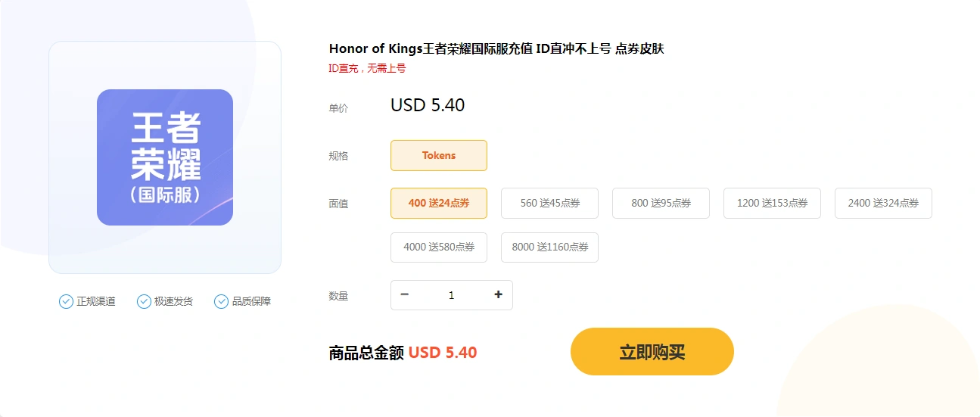The width and height of the screenshot is (980, 417).
Task: Click the red ID直充 无需上号 note
Action: click(367, 68)
